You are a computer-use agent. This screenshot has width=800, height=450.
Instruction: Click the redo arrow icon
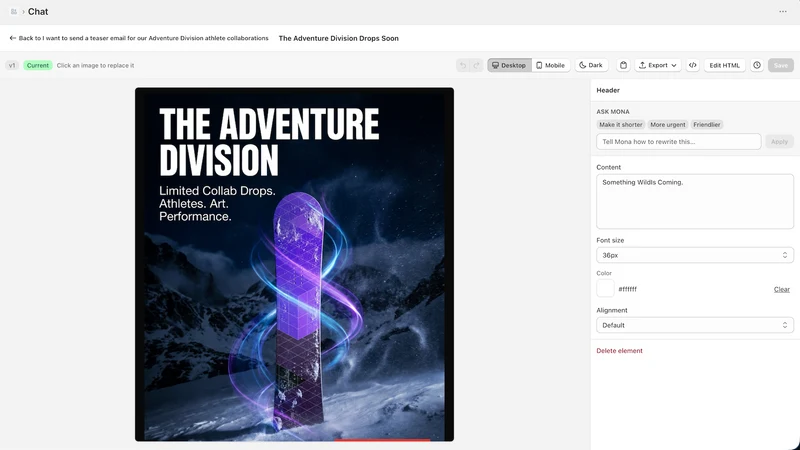pos(477,65)
